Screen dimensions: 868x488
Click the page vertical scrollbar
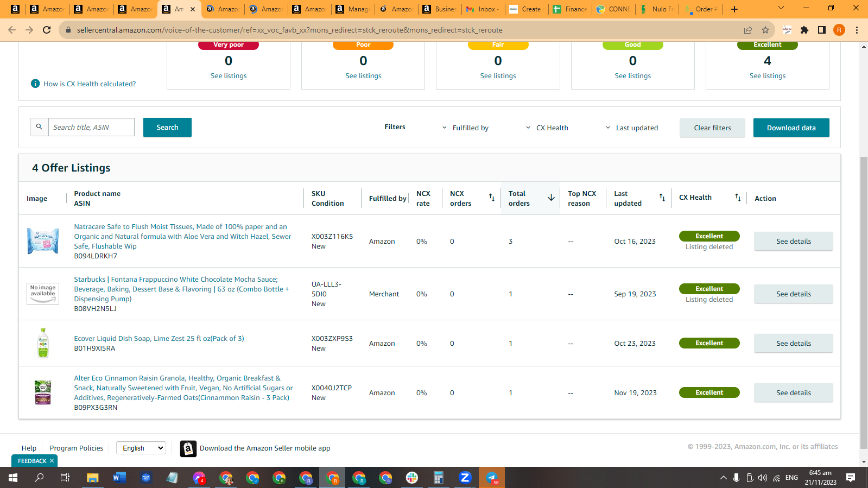[864, 302]
